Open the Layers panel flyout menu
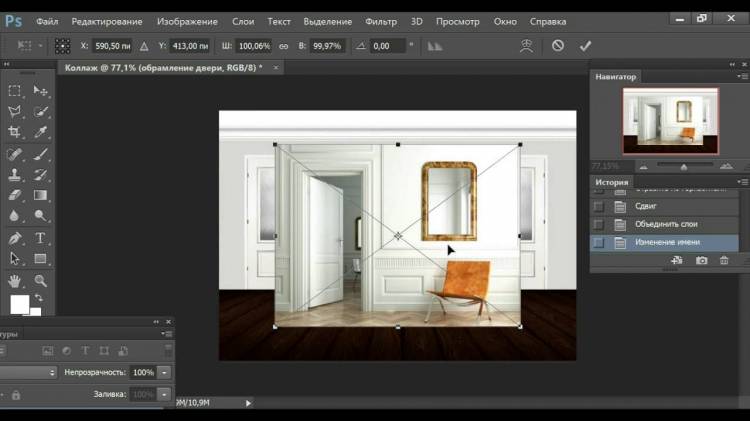 tap(166, 333)
